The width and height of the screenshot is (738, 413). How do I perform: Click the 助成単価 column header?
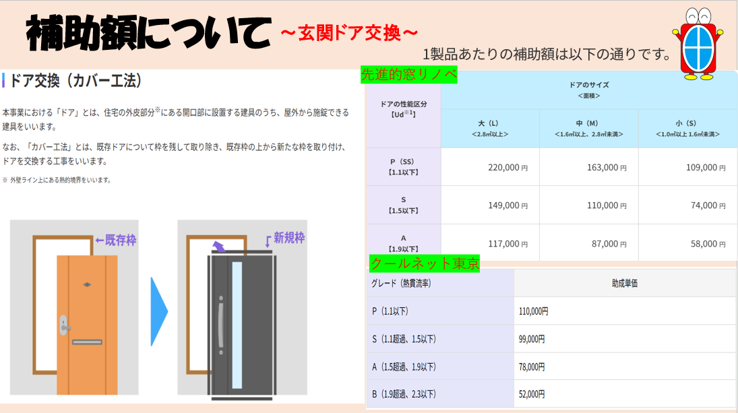[x=625, y=283]
